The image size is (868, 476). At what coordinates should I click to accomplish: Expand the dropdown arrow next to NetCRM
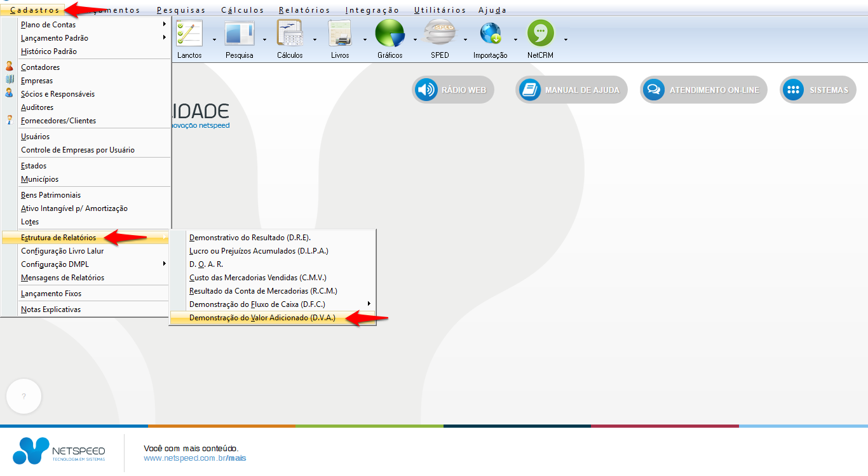click(x=566, y=39)
